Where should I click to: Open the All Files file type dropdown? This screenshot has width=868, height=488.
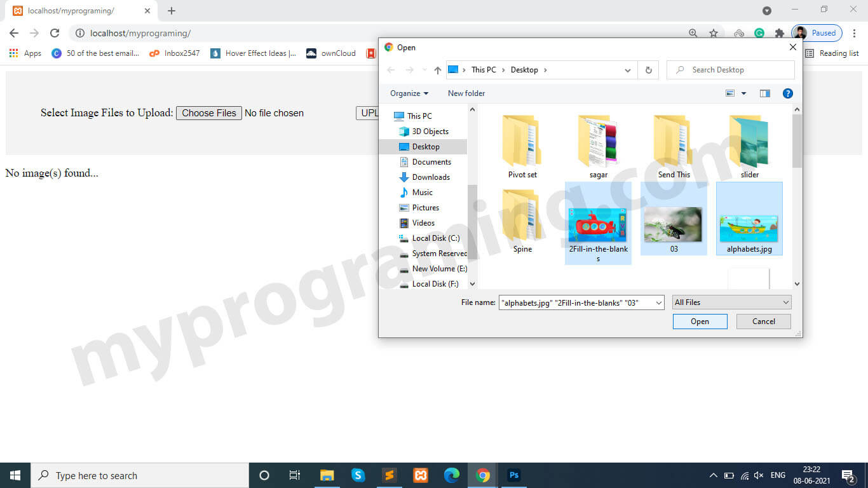[731, 302]
